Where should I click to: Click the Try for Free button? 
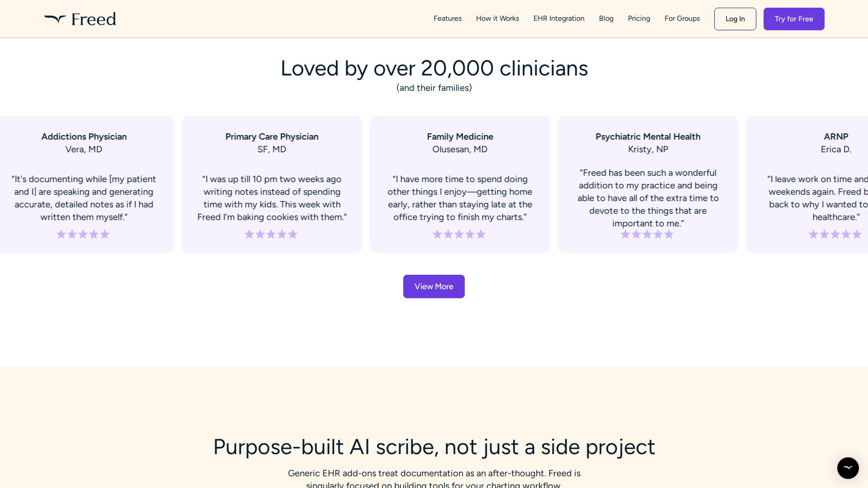794,19
